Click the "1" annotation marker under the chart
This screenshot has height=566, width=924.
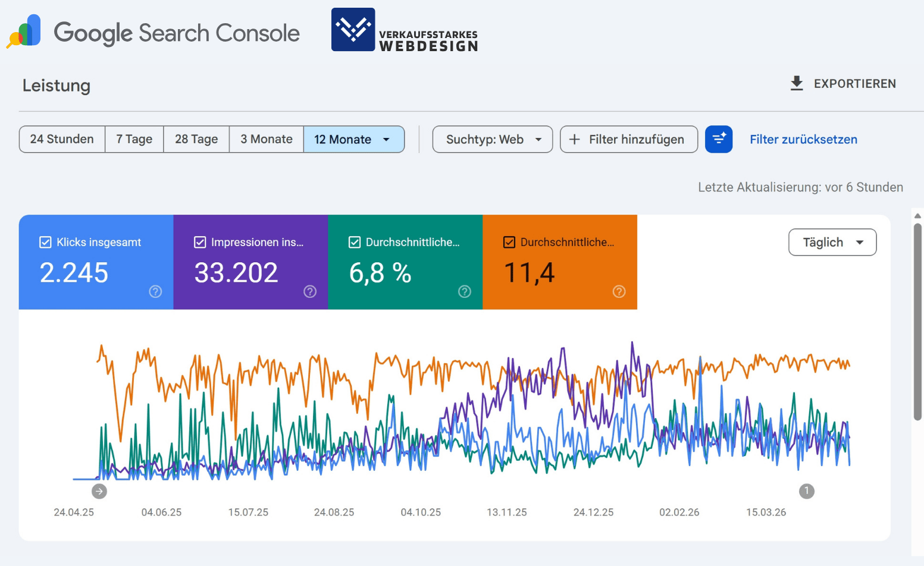[807, 491]
